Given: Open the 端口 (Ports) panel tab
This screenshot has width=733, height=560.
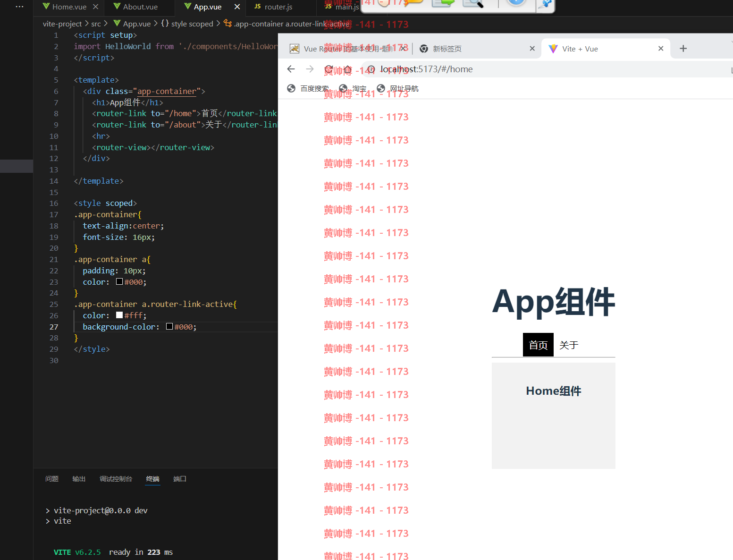Looking at the screenshot, I should [180, 479].
